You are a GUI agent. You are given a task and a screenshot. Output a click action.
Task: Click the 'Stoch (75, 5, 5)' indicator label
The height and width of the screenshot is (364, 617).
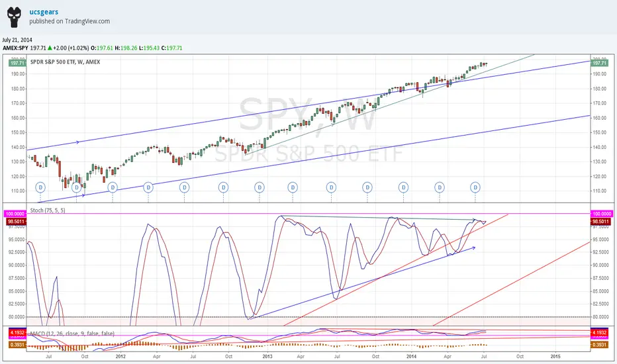pos(48,210)
